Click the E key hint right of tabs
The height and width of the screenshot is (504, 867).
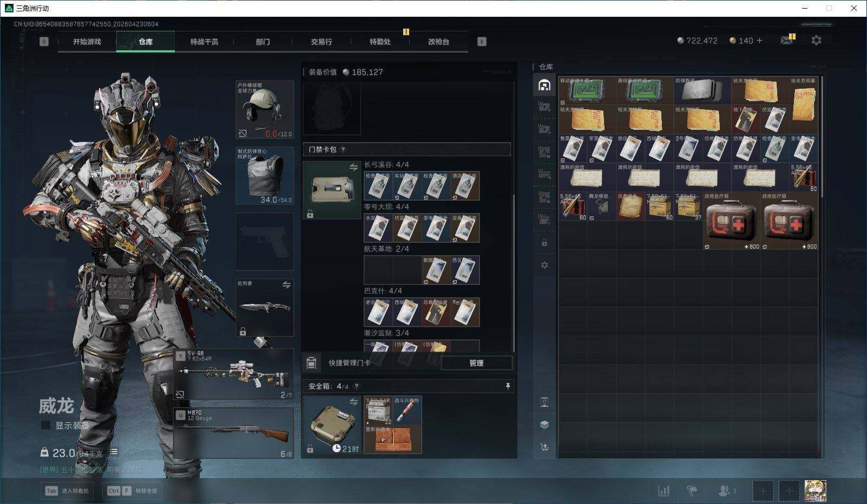tap(482, 42)
